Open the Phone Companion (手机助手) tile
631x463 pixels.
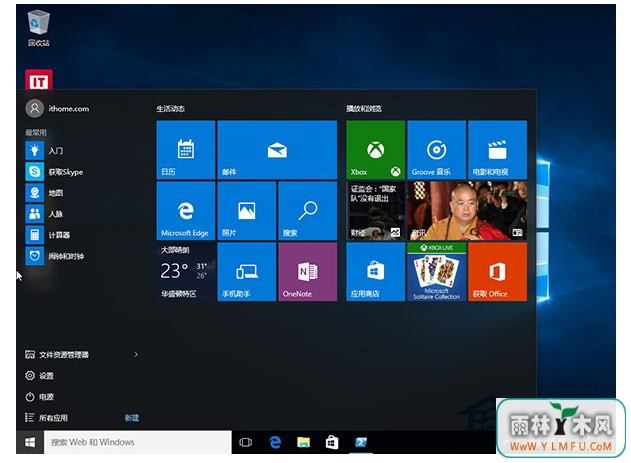pos(247,272)
